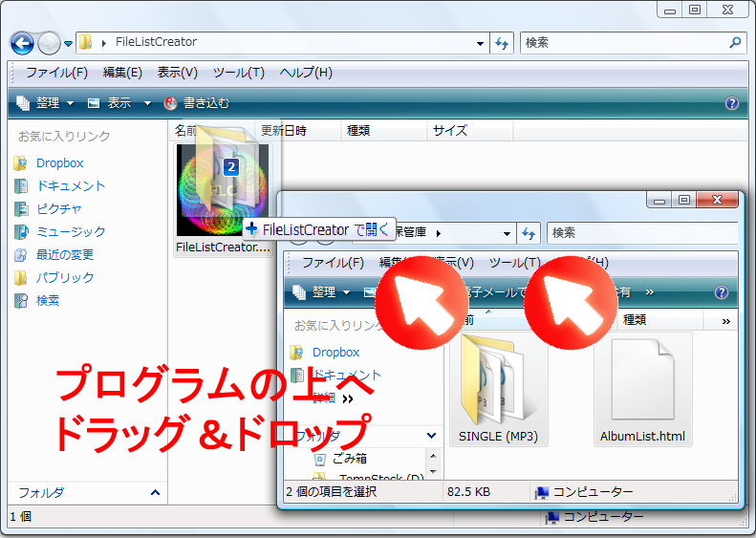Click 書き込む burn button in toolbar
The height and width of the screenshot is (538, 756).
tap(196, 102)
